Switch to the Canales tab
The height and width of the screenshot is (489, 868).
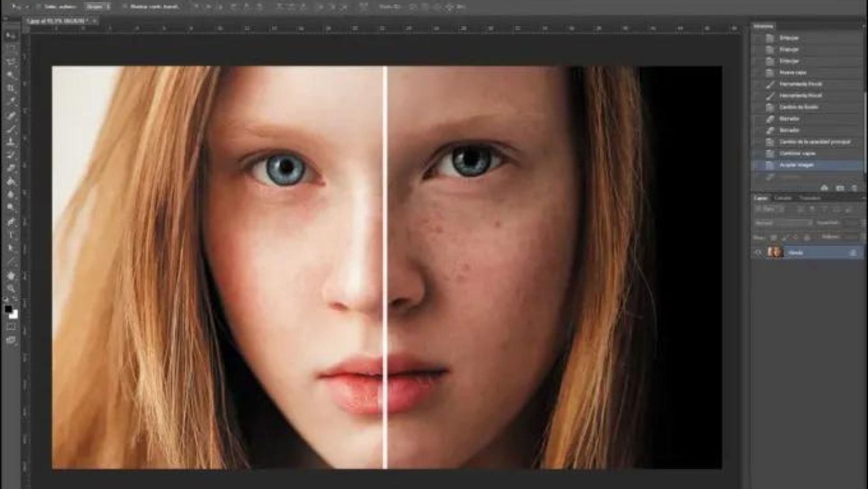pyautogui.click(x=783, y=198)
